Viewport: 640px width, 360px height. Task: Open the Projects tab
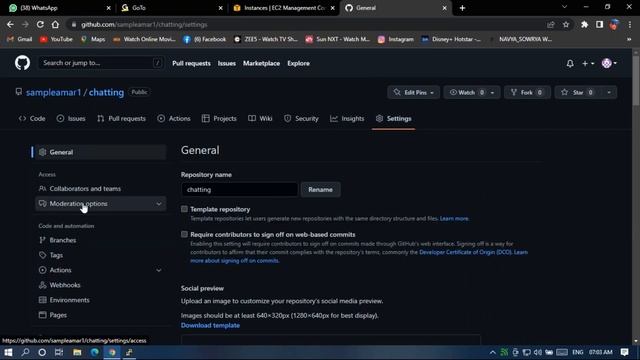click(x=219, y=118)
